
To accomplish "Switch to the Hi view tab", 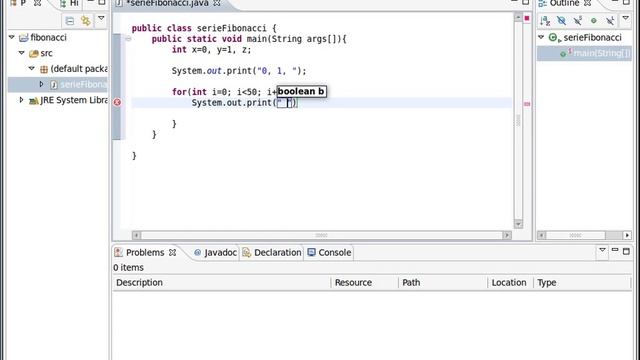I will (70, 3).
